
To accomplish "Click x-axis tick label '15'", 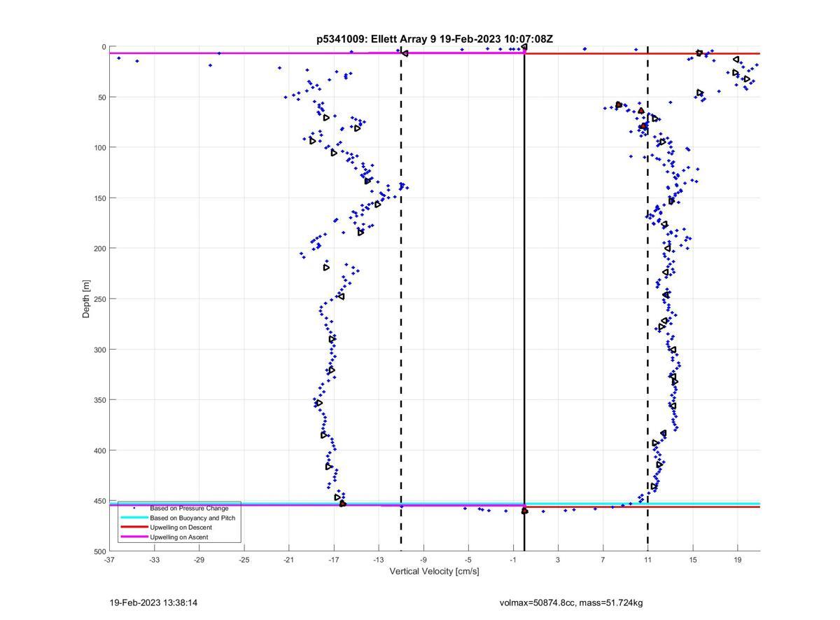I will (692, 560).
